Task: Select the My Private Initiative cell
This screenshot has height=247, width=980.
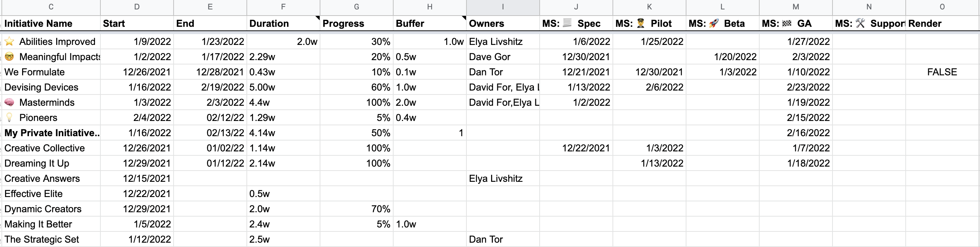Action: (51, 133)
